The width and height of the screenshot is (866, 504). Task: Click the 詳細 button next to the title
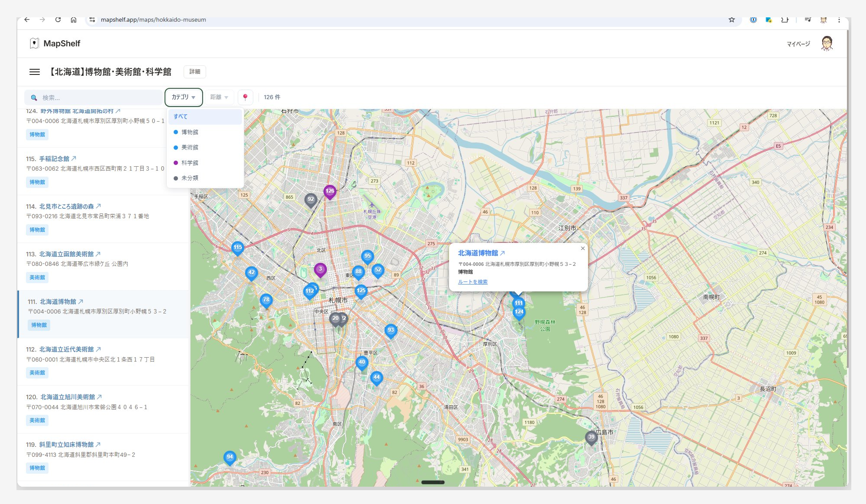(195, 71)
